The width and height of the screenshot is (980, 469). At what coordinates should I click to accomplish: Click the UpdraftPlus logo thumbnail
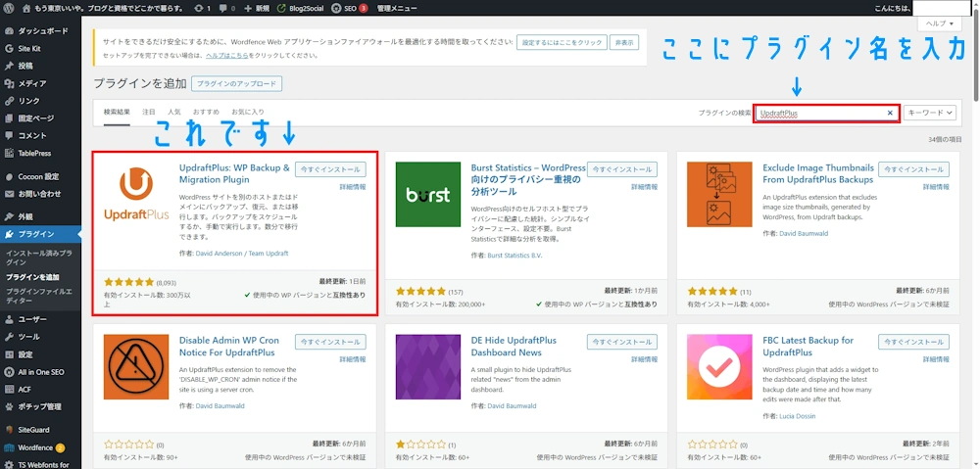(136, 194)
